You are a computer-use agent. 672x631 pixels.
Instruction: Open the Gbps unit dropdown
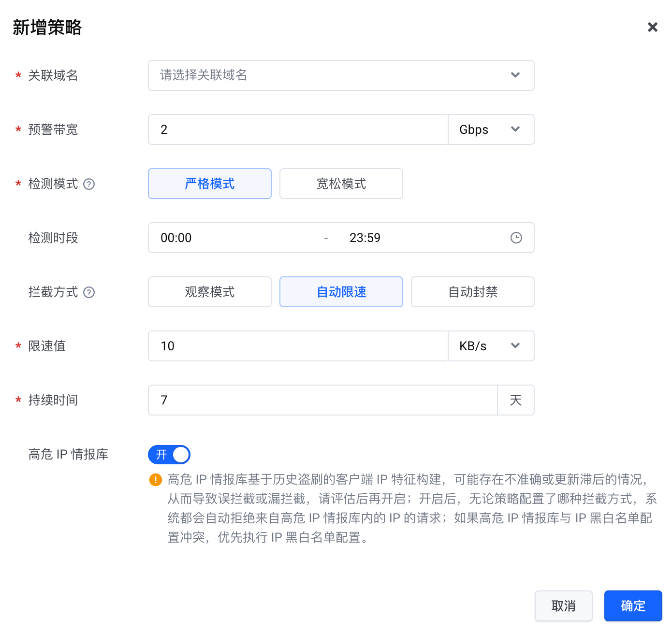[x=491, y=129]
